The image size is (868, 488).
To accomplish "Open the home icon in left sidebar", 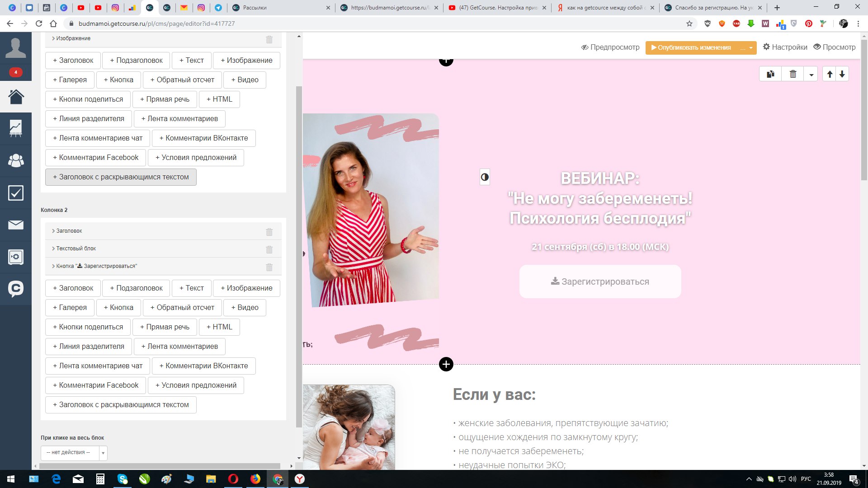I will click(16, 96).
